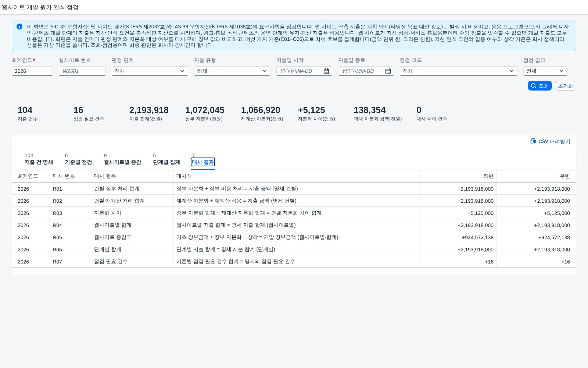Click the 단계별 합계 cell in row R06

132,250
